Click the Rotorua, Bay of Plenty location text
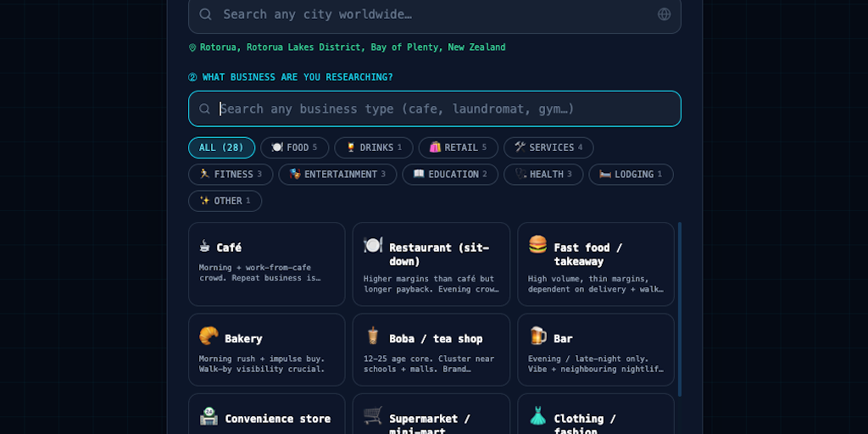868x434 pixels. [x=353, y=47]
